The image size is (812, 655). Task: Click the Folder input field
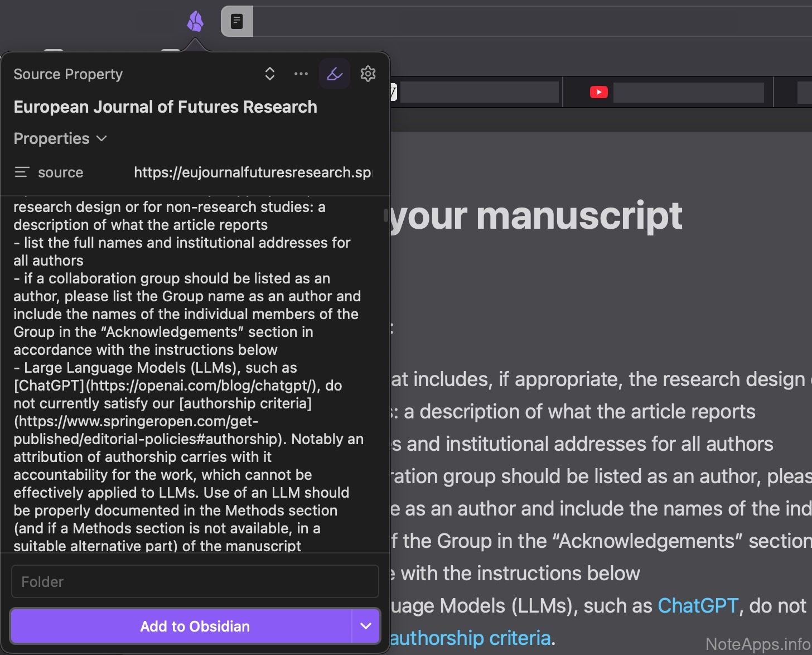point(195,582)
